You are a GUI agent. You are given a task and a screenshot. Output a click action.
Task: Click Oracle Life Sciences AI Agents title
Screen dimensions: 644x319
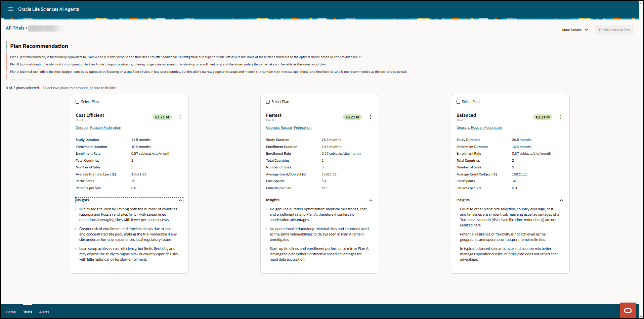tap(49, 9)
